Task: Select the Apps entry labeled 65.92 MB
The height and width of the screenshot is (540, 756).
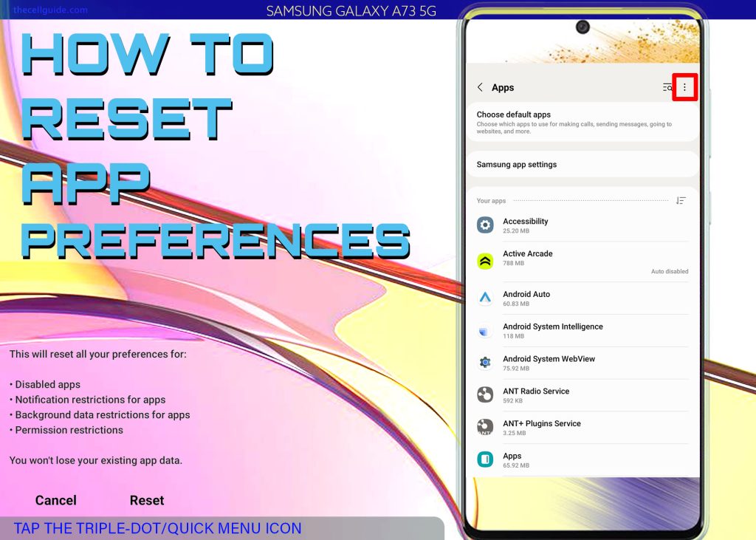Action: pyautogui.click(x=583, y=460)
